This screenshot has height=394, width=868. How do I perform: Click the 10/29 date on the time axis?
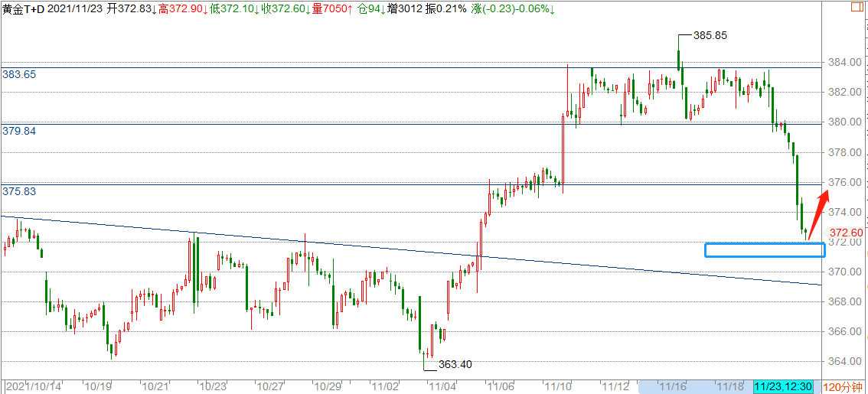(x=329, y=387)
